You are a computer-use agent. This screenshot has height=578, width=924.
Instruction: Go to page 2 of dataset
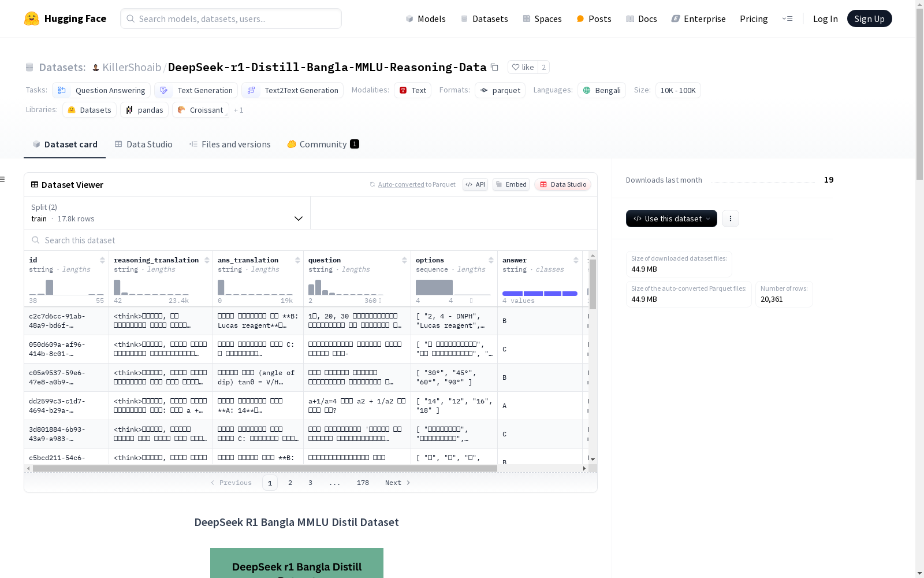coord(290,483)
